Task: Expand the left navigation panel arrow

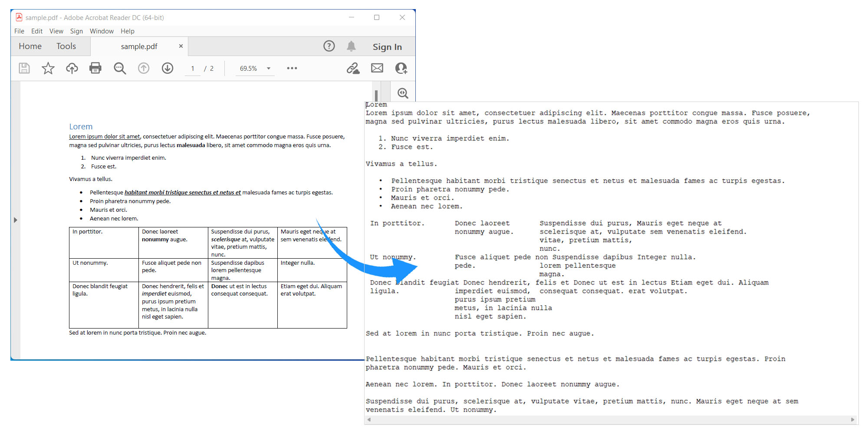Action: (x=16, y=220)
